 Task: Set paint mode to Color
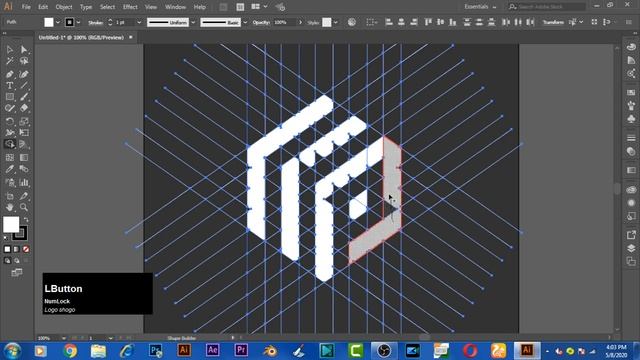(7, 249)
